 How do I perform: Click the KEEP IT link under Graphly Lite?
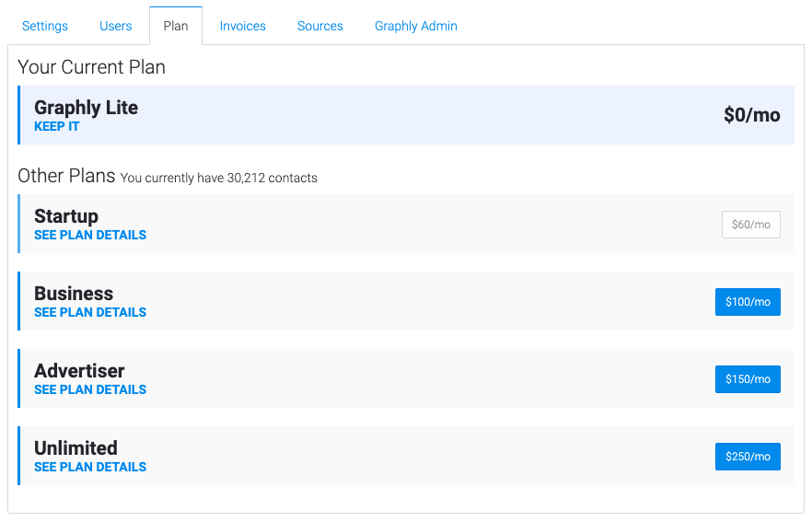(56, 126)
